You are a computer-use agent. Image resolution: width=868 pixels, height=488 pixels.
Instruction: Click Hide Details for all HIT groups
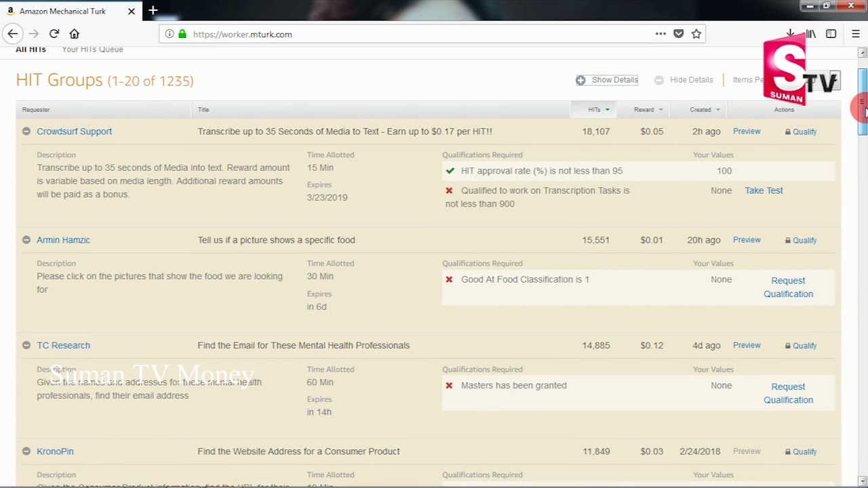coord(684,80)
